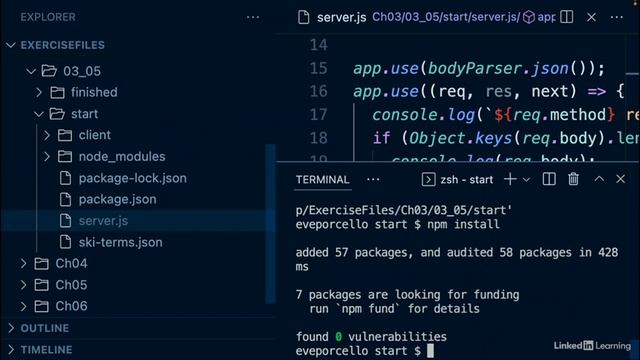Click the Ch03/03_05/start/server.js breadcrumb path
The width and height of the screenshot is (640, 360).
446,17
